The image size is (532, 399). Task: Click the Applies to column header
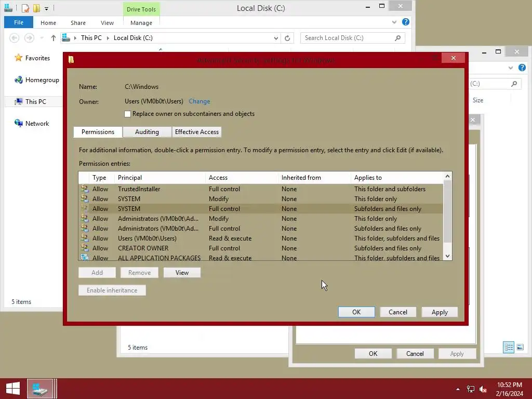point(397,178)
